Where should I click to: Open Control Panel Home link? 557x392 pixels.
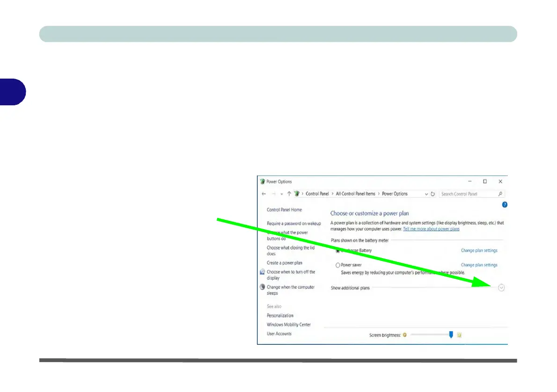284,210
